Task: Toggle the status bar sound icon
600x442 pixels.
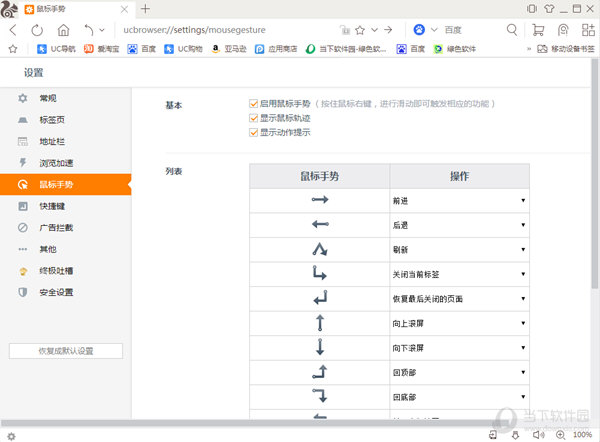Action: [539, 435]
